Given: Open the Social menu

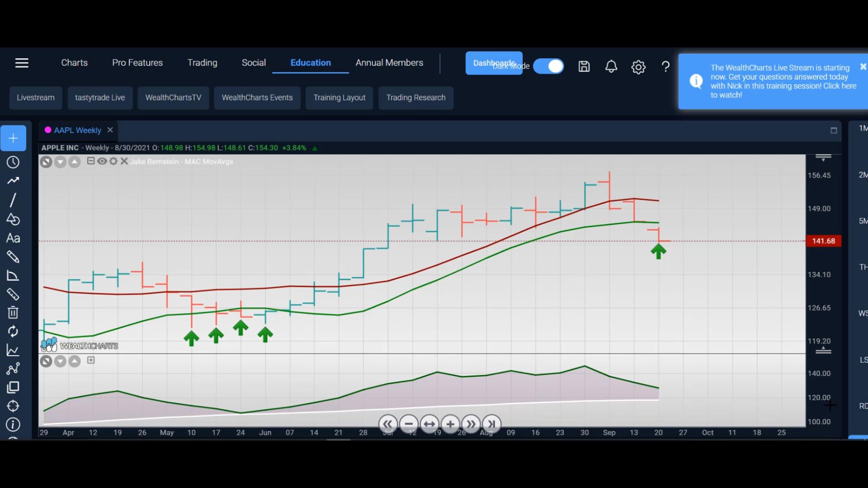Looking at the screenshot, I should point(254,63).
